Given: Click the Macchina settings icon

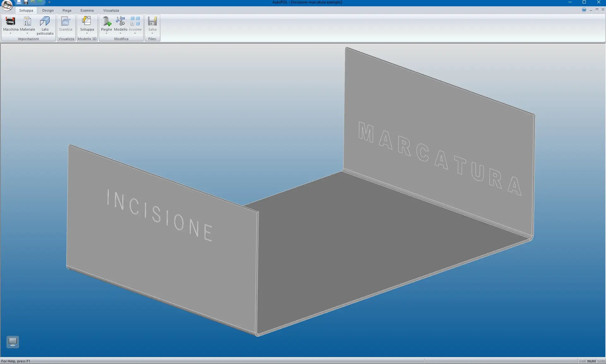Looking at the screenshot, I should 10,21.
